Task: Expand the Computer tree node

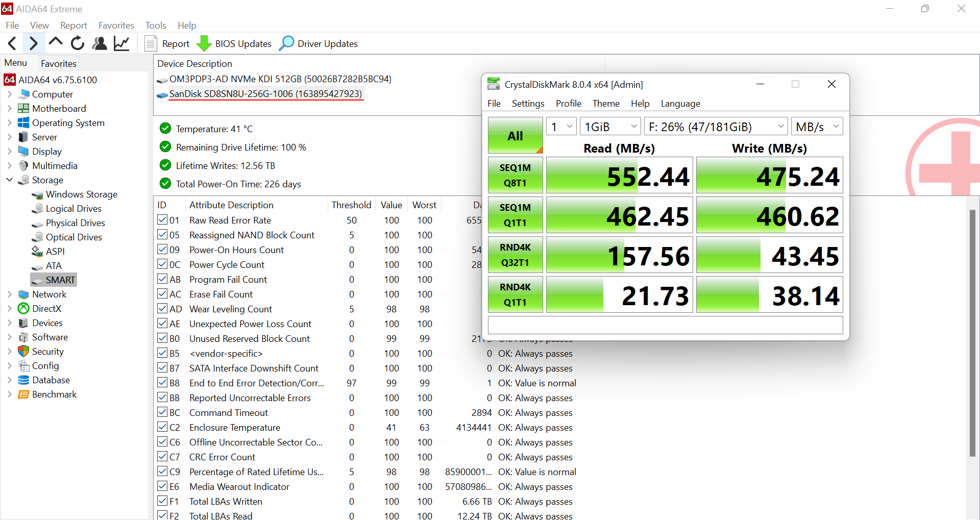Action: 9,94
